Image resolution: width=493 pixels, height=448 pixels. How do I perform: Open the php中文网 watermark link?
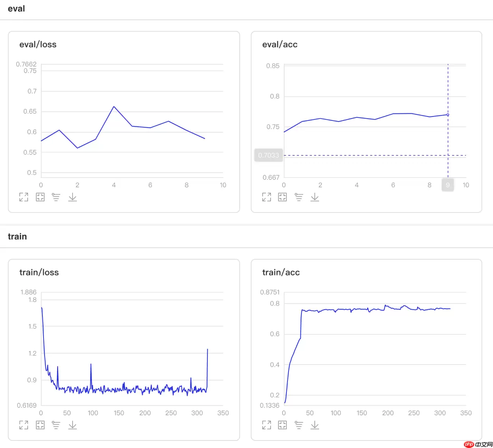[478, 444]
